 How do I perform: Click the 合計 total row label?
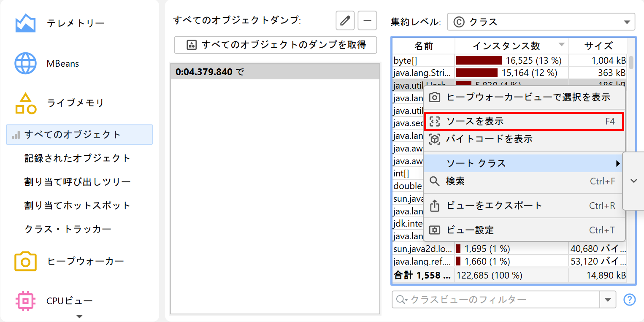pyautogui.click(x=423, y=276)
